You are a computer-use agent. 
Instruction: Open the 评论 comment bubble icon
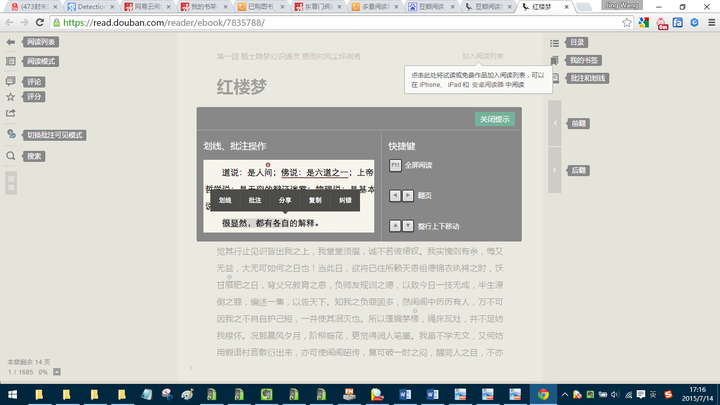(11, 81)
